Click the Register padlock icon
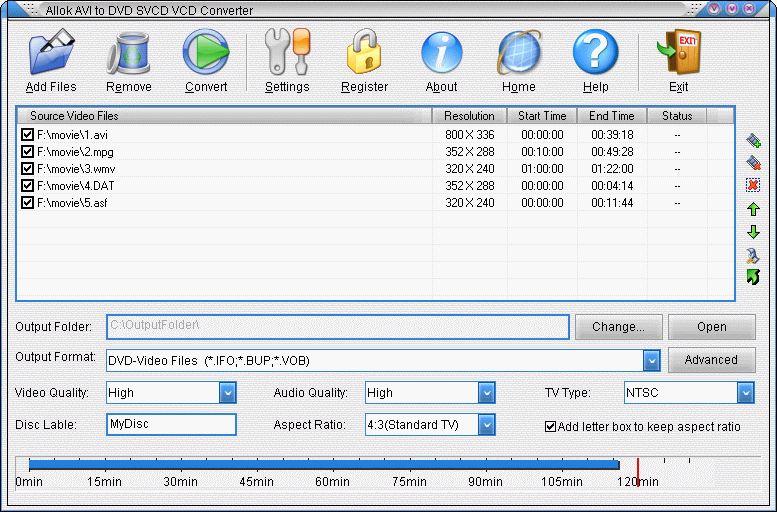Screen dimensions: 777x512 pyautogui.click(x=364, y=52)
